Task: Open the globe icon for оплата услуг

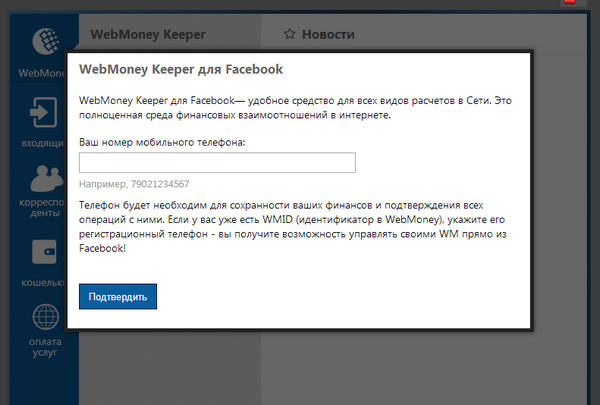Action: [x=46, y=317]
